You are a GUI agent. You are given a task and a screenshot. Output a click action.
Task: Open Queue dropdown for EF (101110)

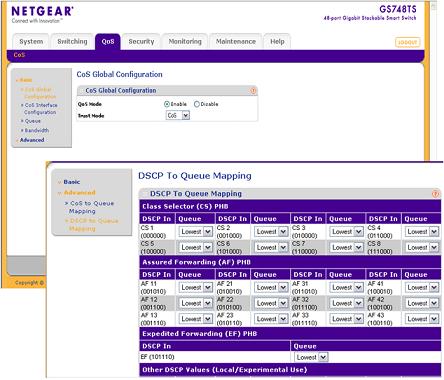(311, 357)
